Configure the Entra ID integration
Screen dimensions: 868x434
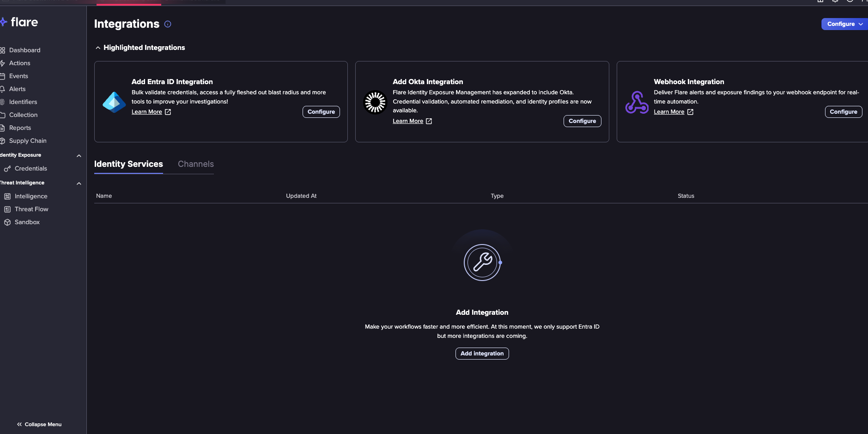[x=321, y=112]
